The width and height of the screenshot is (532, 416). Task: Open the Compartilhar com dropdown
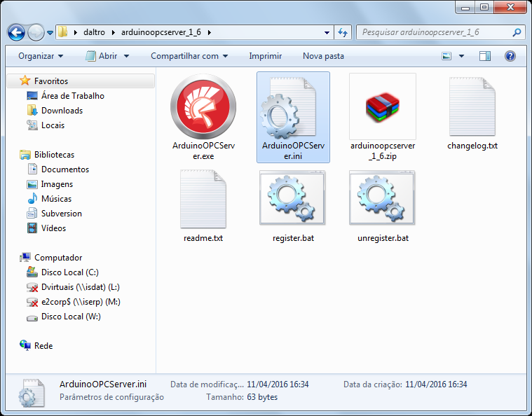(x=189, y=56)
